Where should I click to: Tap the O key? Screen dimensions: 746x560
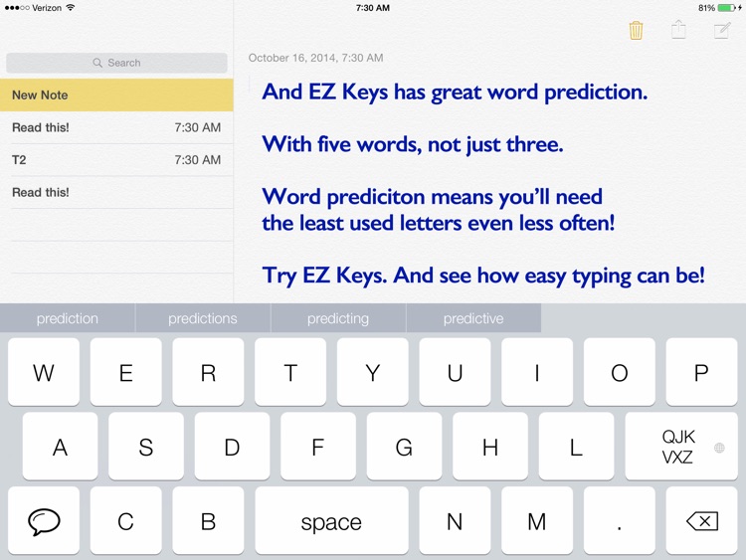tap(620, 373)
